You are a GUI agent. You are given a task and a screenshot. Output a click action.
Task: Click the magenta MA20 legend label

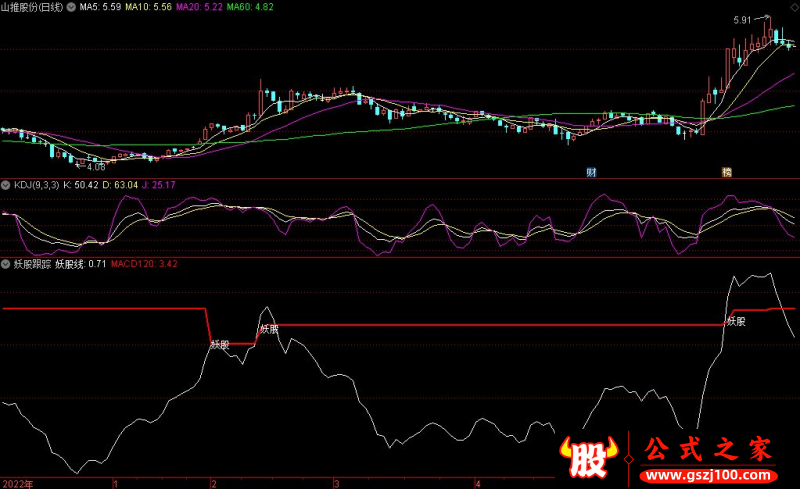(x=200, y=7)
